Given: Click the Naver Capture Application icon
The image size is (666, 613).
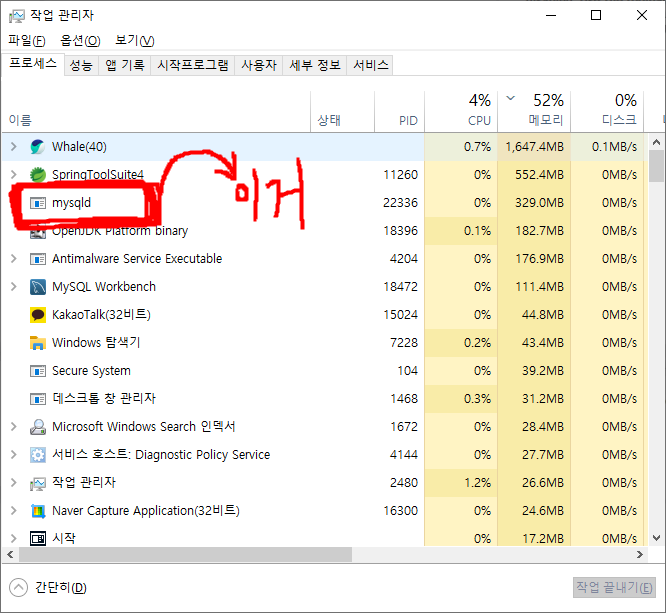Looking at the screenshot, I should coord(38,511).
